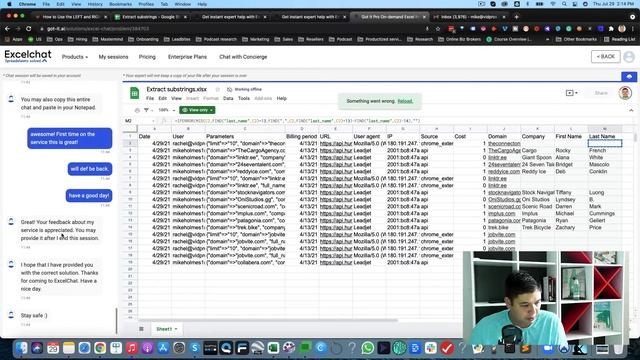
Task: Click the Working offline status icon
Action: pos(229,89)
